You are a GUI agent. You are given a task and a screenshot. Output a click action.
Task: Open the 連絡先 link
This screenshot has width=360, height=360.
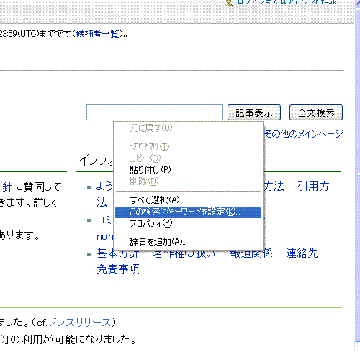click(x=302, y=254)
